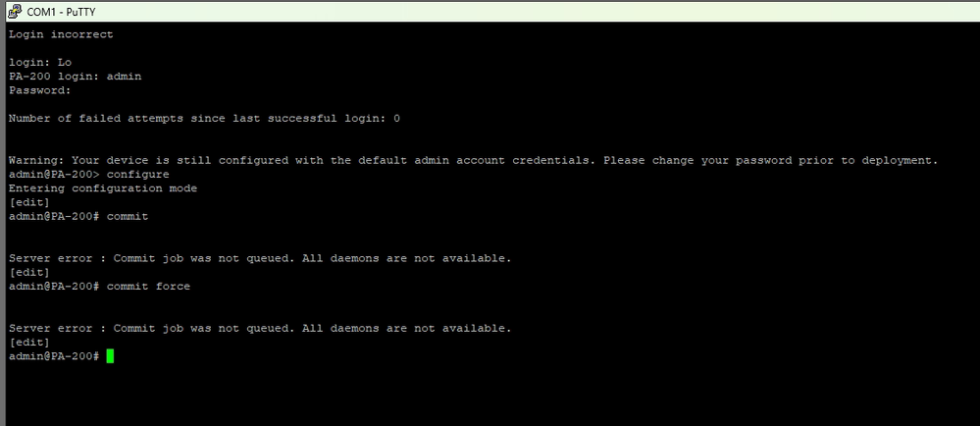Click the 'admin@PA-200# commit' line

point(78,216)
